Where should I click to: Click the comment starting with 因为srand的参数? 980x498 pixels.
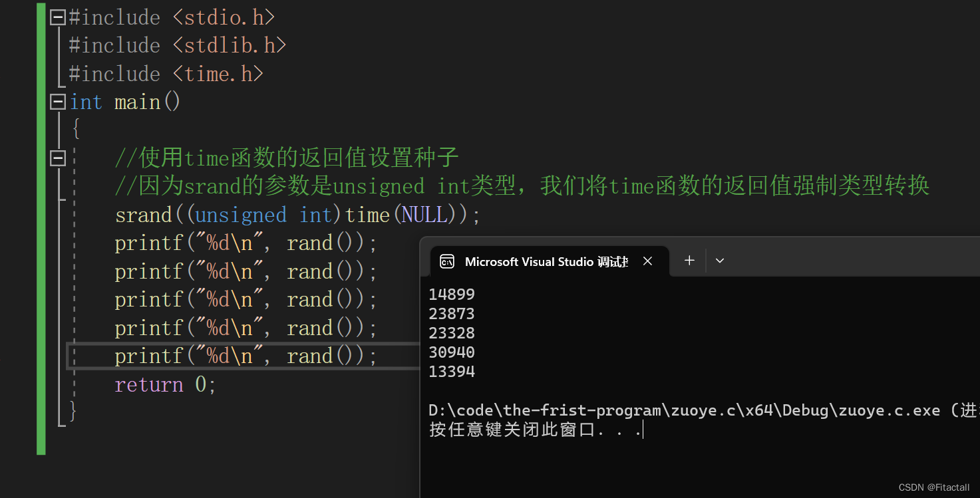(522, 186)
